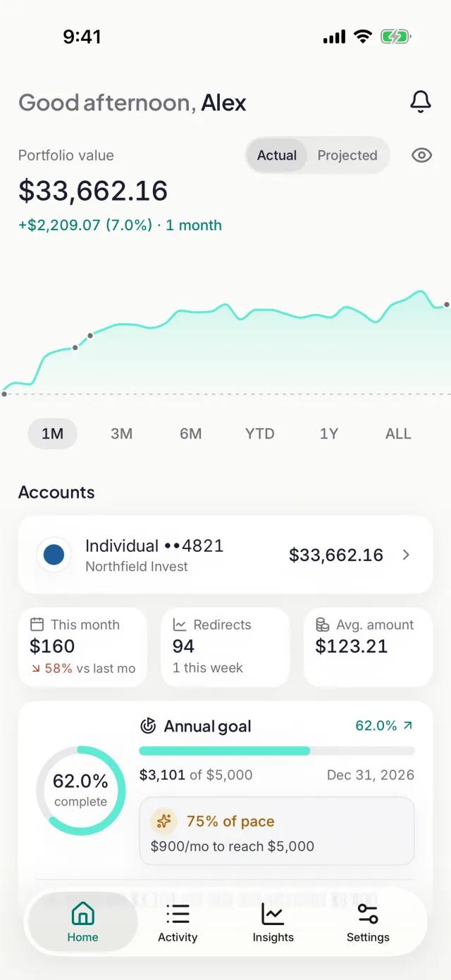Open the 75% of pace card

point(277,831)
